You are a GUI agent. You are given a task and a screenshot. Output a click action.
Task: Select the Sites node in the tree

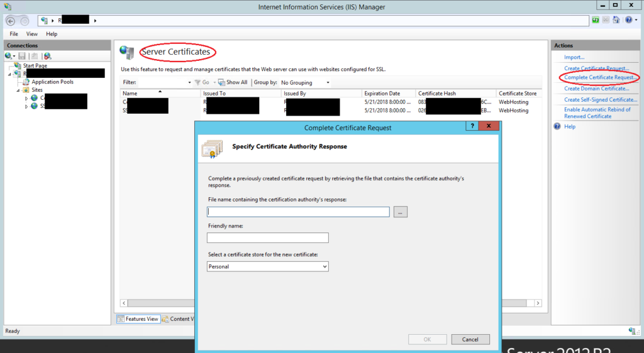(x=37, y=90)
